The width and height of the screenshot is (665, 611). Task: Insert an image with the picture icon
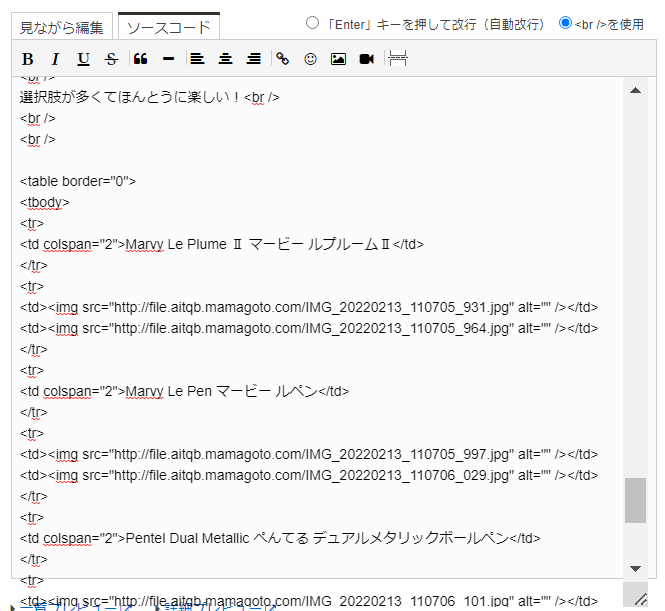[338, 59]
